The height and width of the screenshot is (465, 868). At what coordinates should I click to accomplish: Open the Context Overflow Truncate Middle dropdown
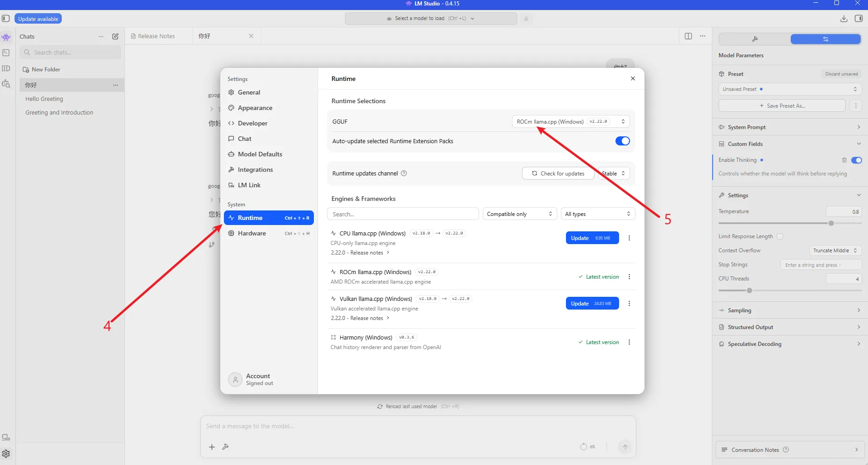[835, 250]
